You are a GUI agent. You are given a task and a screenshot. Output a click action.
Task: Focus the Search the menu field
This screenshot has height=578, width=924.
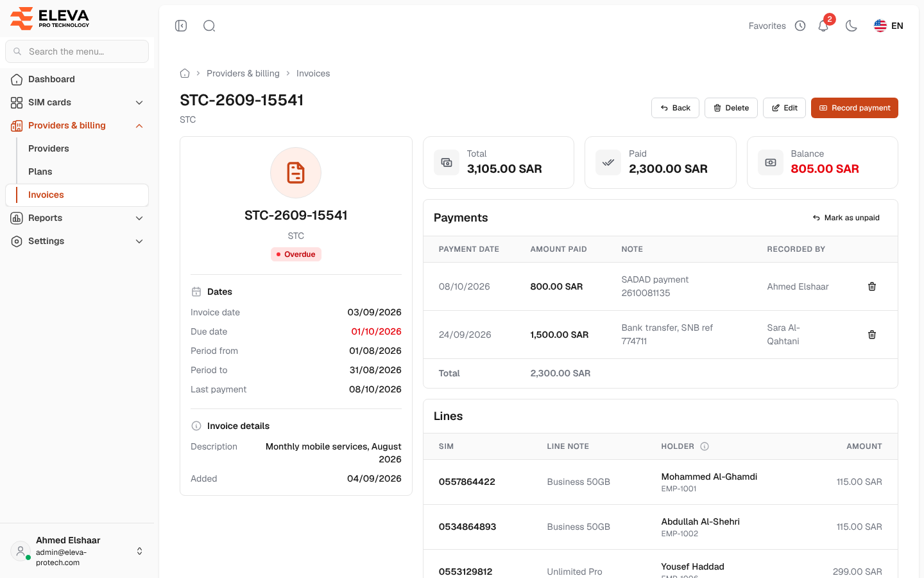pos(77,51)
